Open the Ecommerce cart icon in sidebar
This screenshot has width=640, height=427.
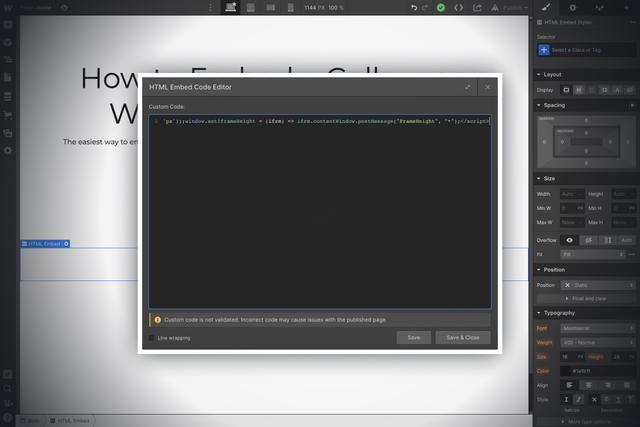pos(8,113)
